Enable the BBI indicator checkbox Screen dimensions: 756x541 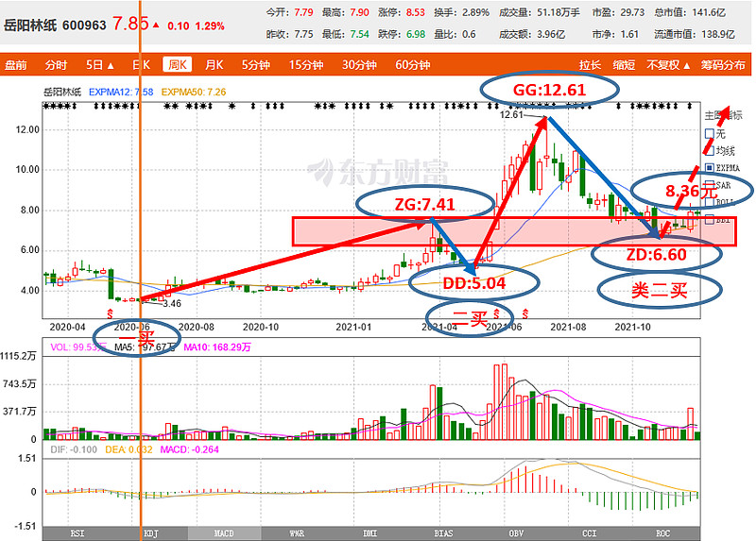point(710,220)
